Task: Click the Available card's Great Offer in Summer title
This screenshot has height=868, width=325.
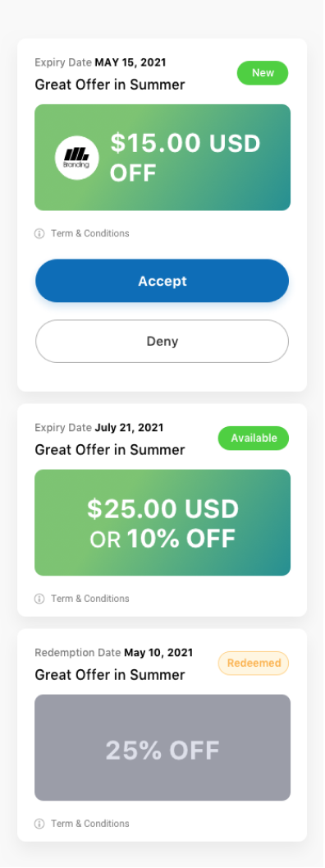Action: tap(110, 449)
